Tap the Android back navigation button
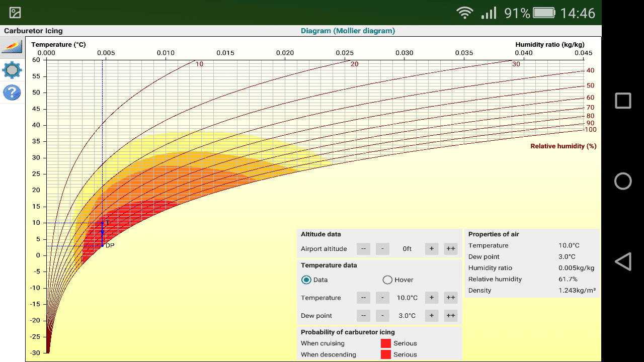The image size is (644, 362). point(623,262)
